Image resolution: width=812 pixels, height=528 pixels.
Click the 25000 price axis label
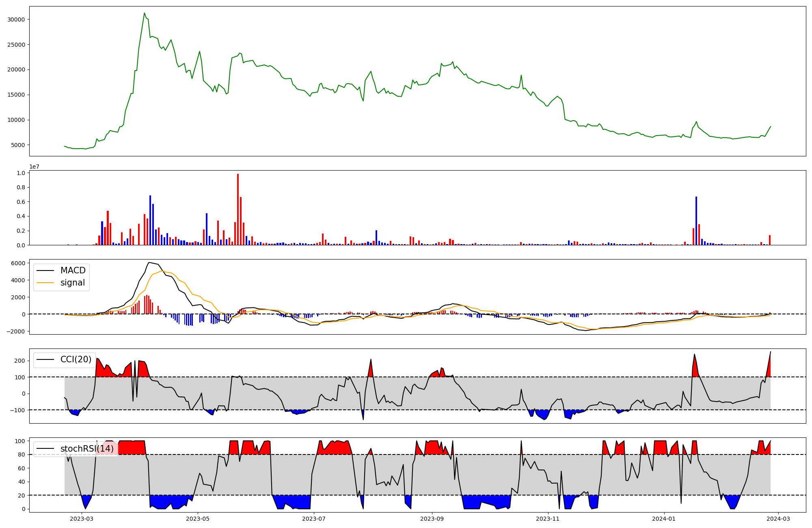click(x=16, y=45)
